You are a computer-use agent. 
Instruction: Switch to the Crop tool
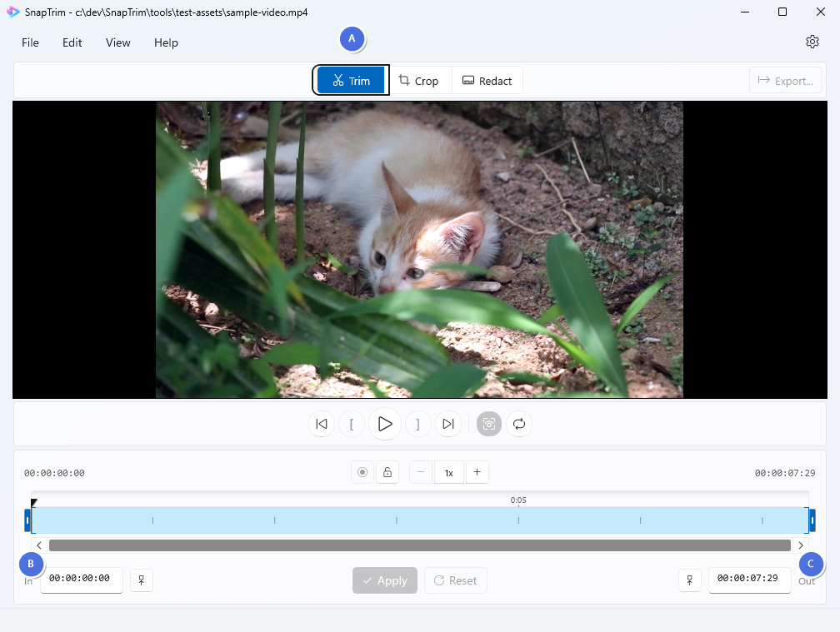pyautogui.click(x=419, y=81)
